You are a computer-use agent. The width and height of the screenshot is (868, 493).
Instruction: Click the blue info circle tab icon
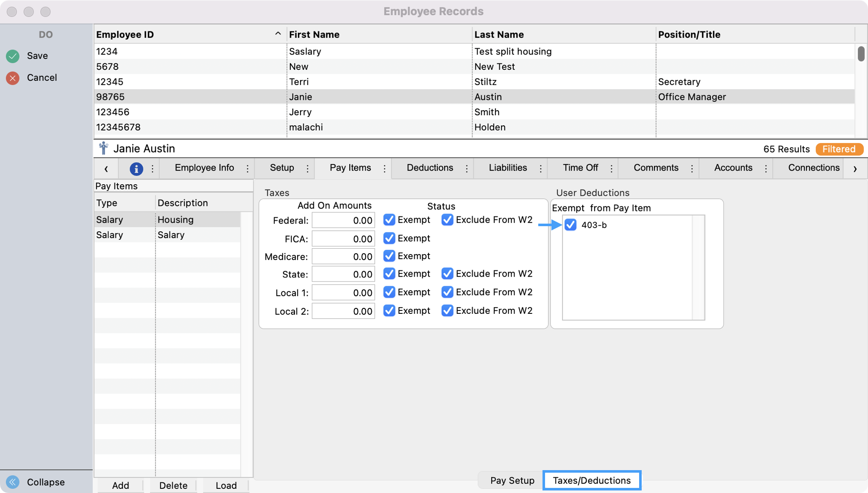136,169
